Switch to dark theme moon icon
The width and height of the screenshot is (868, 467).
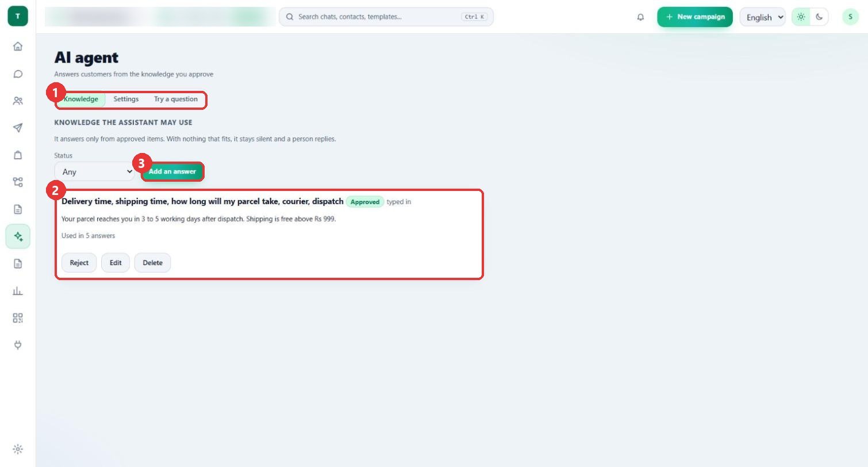pos(819,17)
